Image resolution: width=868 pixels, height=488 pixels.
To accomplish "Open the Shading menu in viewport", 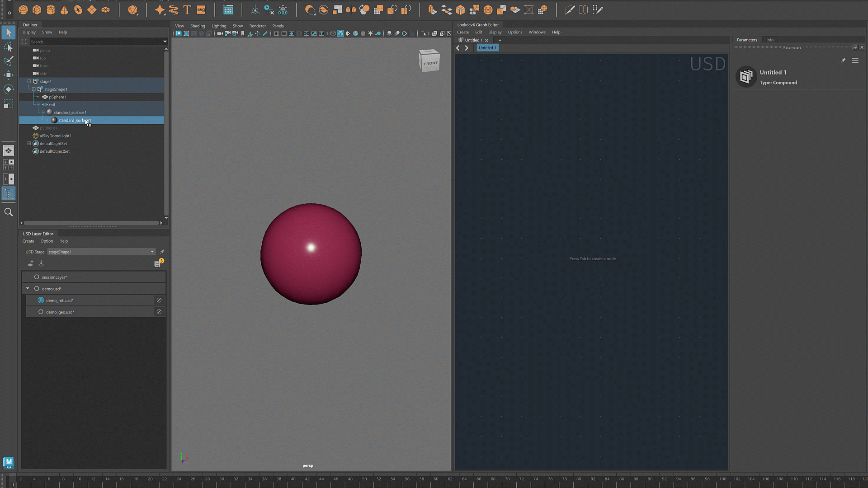I will click(x=197, y=26).
